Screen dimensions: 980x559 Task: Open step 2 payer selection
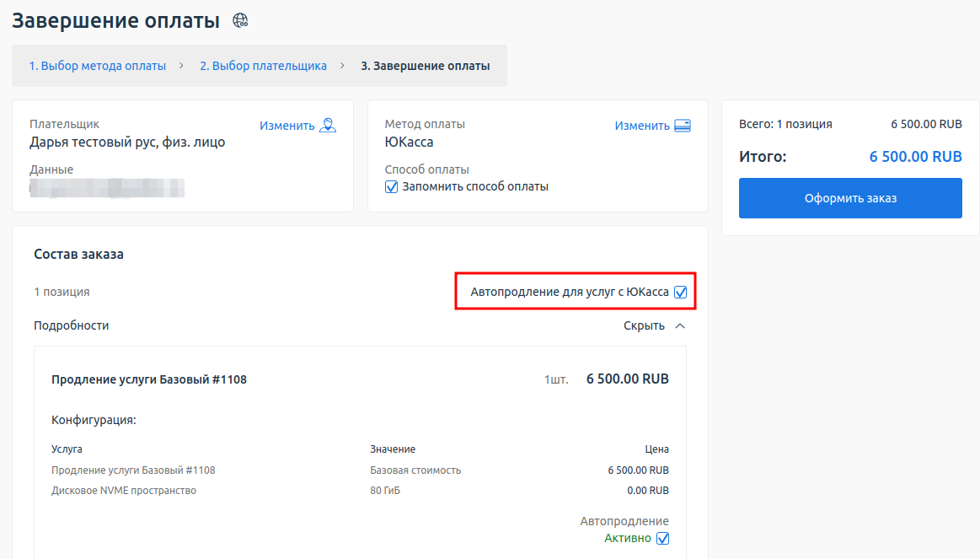tap(263, 66)
